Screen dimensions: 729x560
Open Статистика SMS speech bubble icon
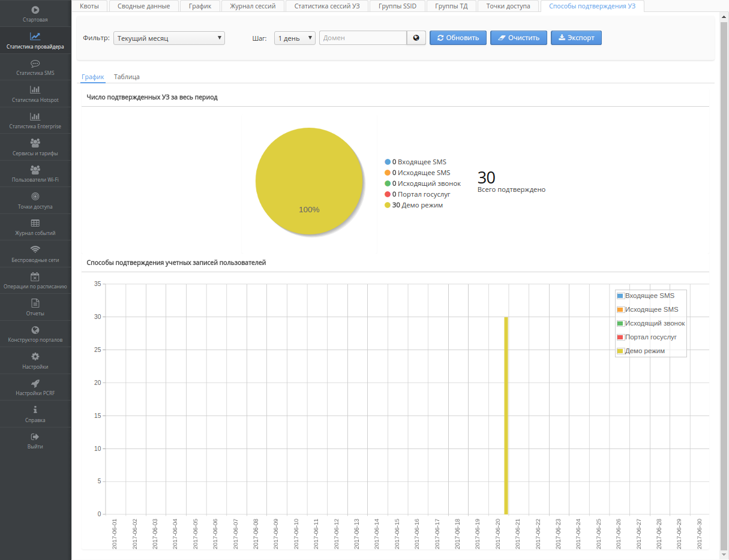(x=35, y=64)
